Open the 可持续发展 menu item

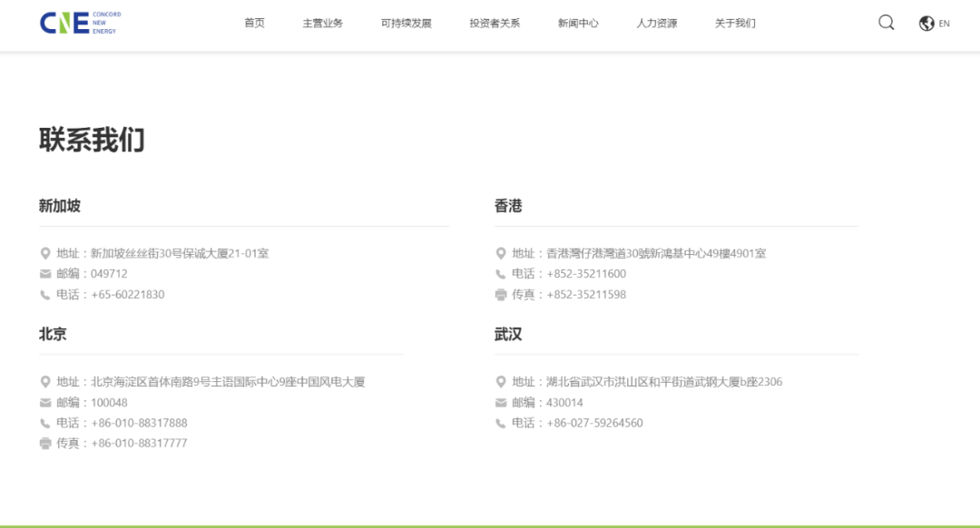click(x=406, y=23)
